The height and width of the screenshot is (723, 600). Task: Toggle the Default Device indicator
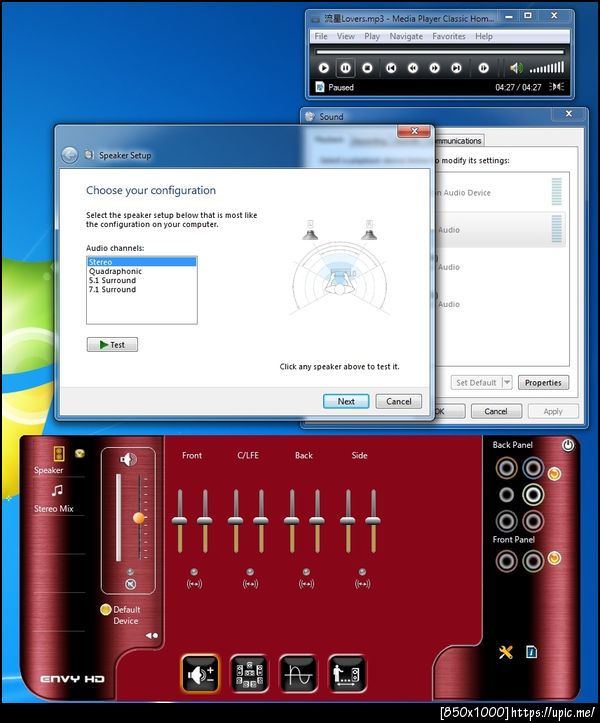[106, 610]
